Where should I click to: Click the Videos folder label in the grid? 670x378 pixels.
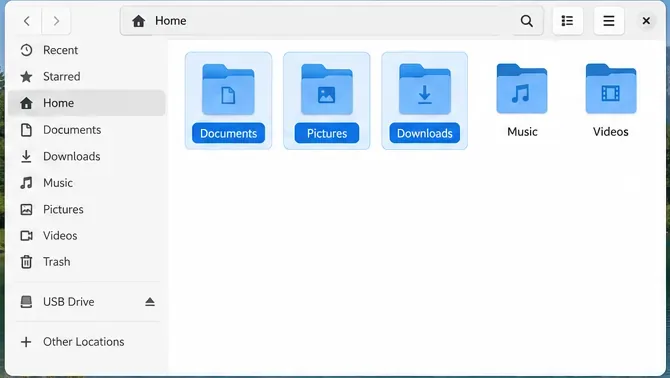(x=611, y=132)
